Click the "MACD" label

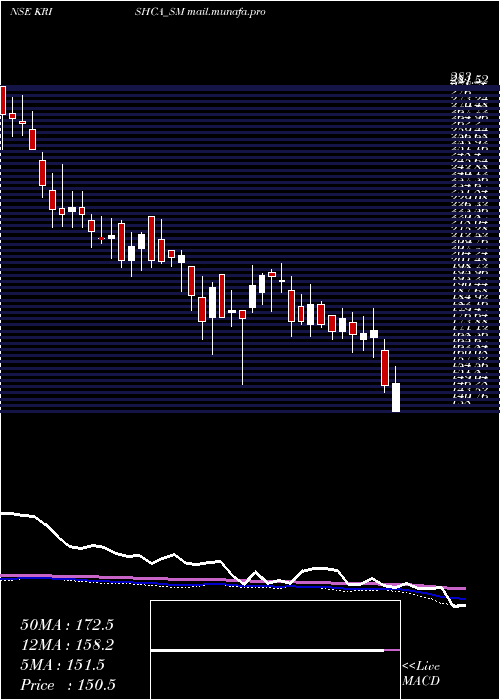click(x=419, y=682)
